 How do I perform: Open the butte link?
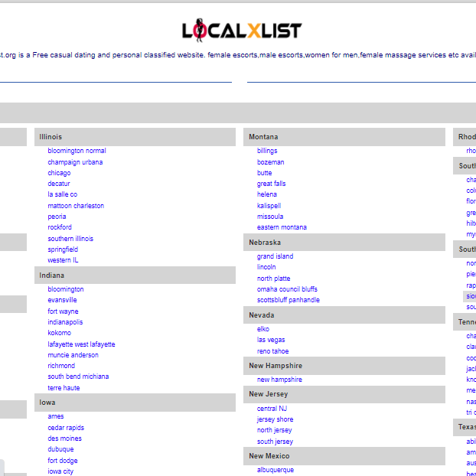coord(265,173)
